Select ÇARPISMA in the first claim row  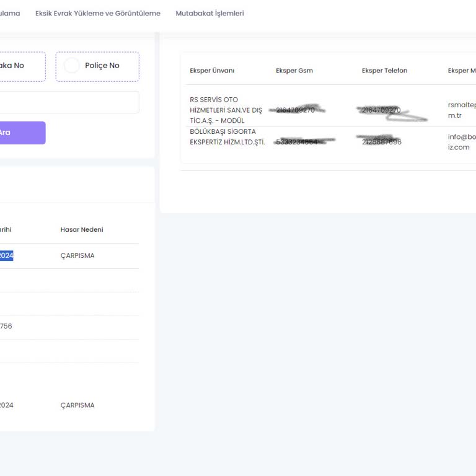[x=77, y=255]
